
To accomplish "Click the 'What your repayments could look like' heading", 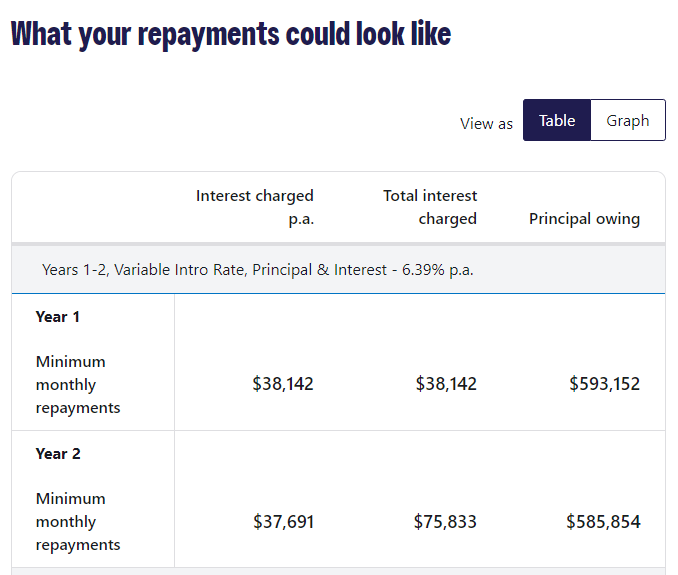I will [231, 33].
